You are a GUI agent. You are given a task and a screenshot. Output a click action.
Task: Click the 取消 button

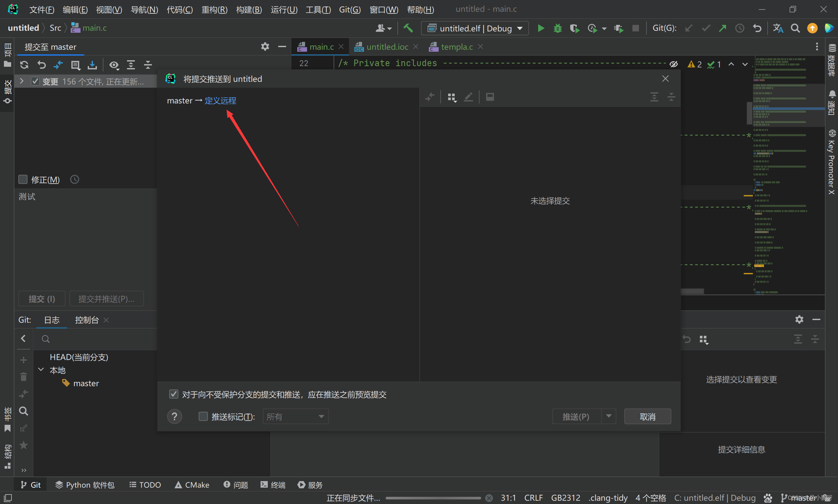[x=647, y=416]
